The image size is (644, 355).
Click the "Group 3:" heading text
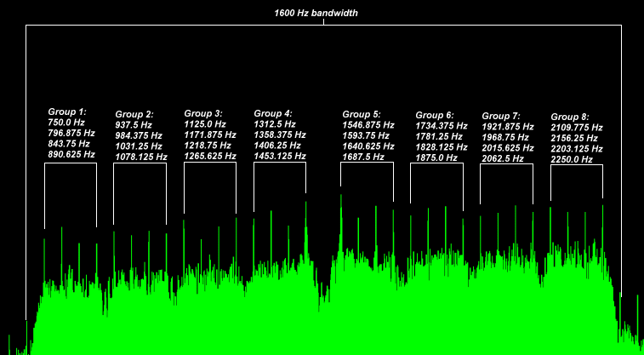(x=203, y=113)
